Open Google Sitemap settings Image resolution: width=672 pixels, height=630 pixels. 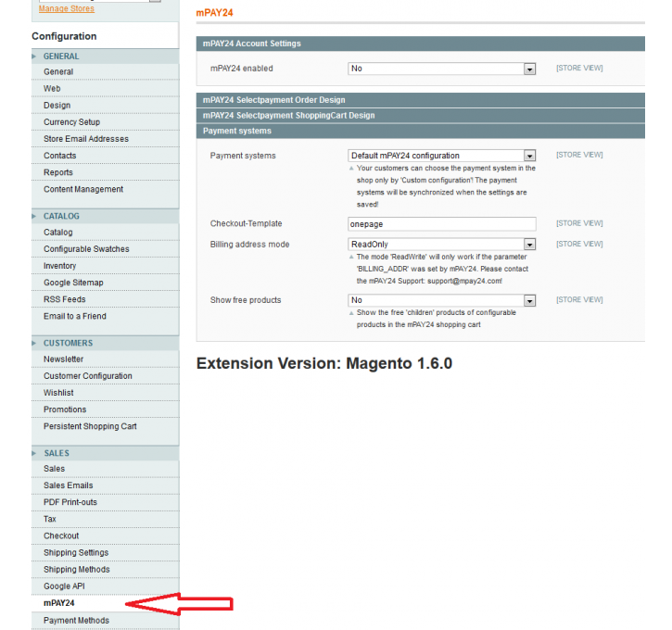105,283
